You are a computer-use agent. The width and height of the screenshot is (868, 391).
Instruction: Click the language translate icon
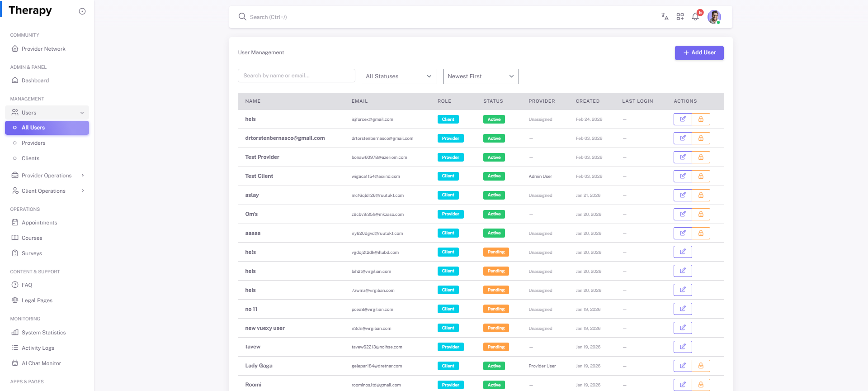point(665,17)
